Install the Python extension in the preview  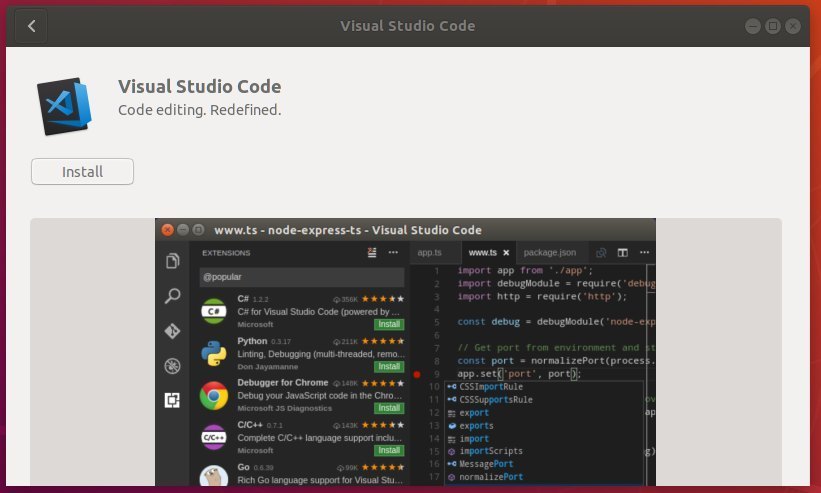click(x=389, y=366)
